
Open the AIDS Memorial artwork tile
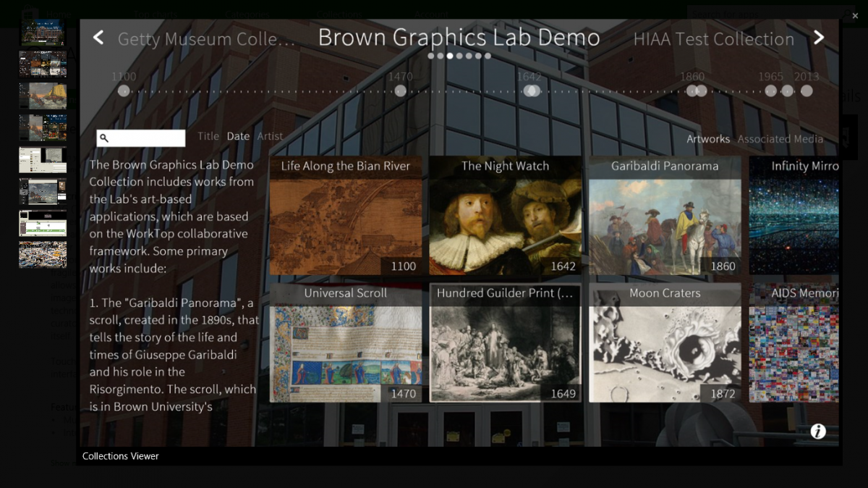pos(794,342)
